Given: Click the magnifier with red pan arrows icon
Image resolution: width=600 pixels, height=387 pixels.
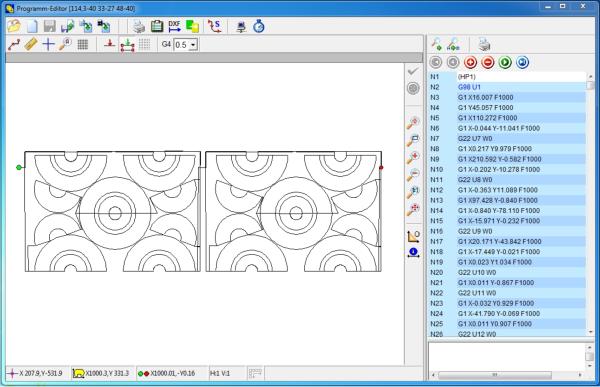Looking at the screenshot, I should (x=413, y=209).
